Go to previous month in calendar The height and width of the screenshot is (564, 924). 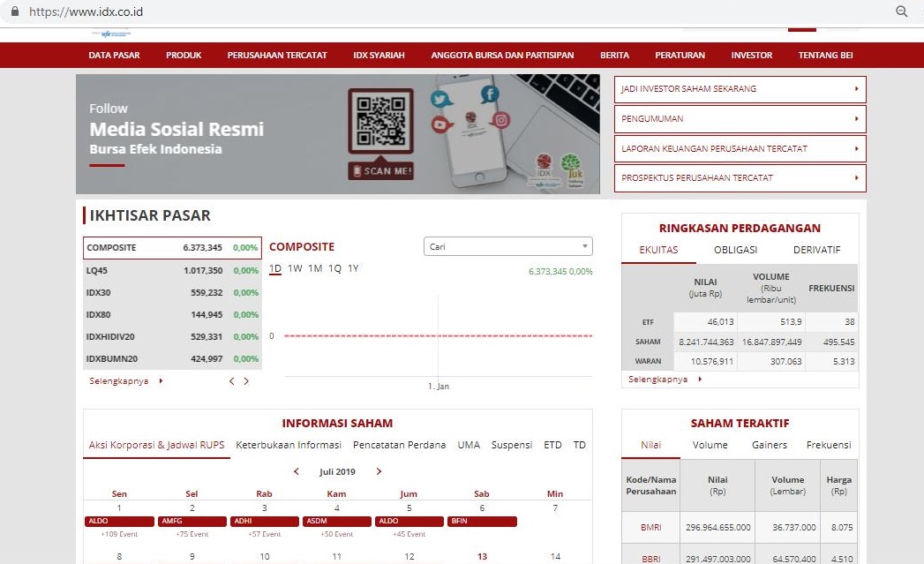click(x=297, y=471)
